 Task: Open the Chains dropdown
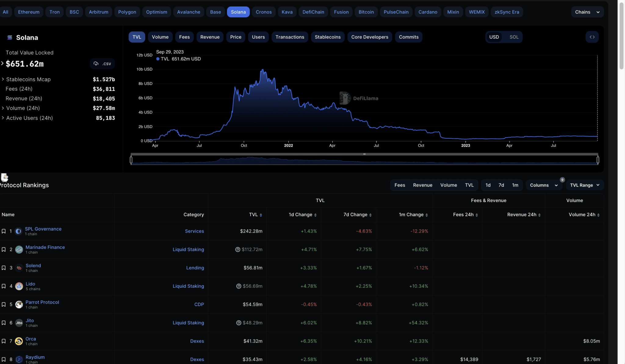[x=587, y=12]
